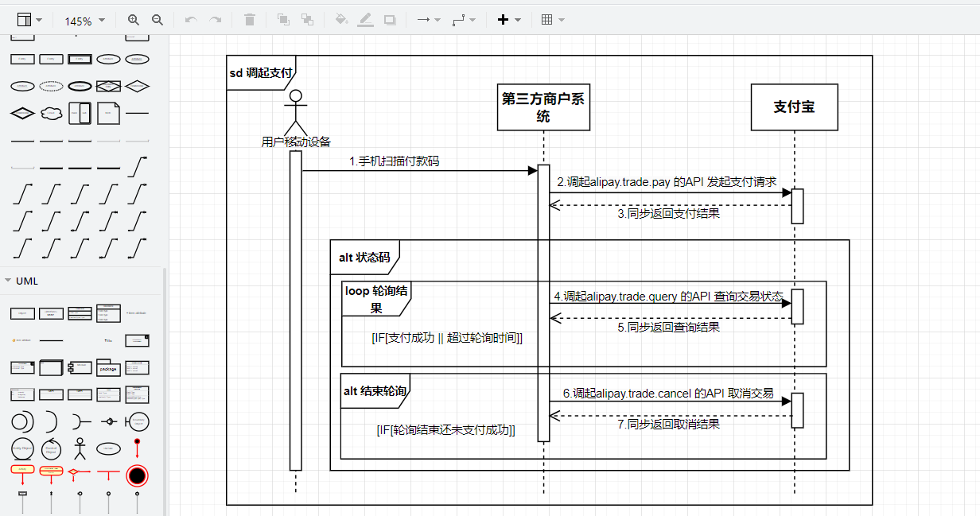Click the line color pencil icon
This screenshot has height=516, width=980.
click(365, 20)
